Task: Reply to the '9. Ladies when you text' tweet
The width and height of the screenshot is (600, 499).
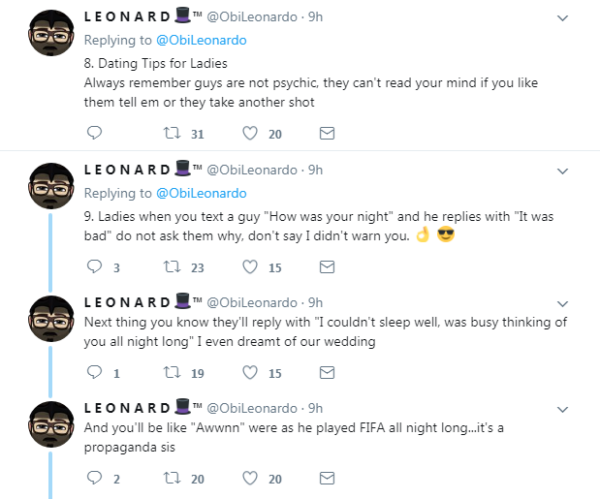Action: point(94,266)
